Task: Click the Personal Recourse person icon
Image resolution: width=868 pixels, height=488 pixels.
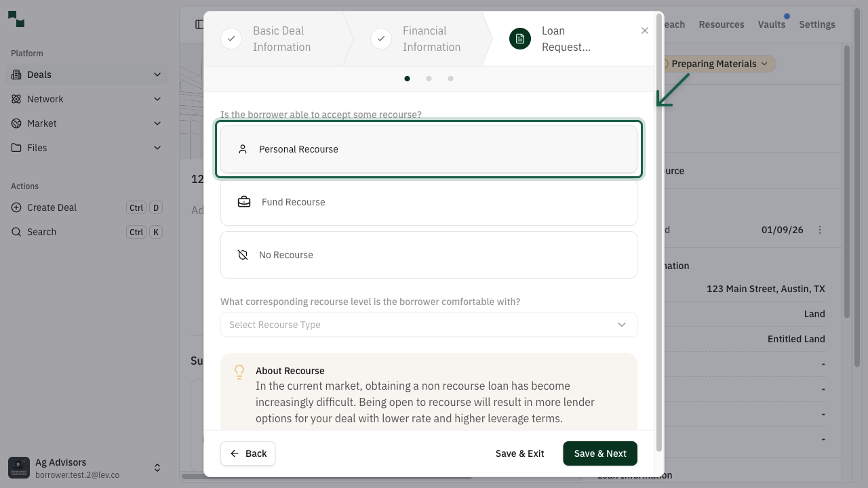Action: [x=243, y=148]
